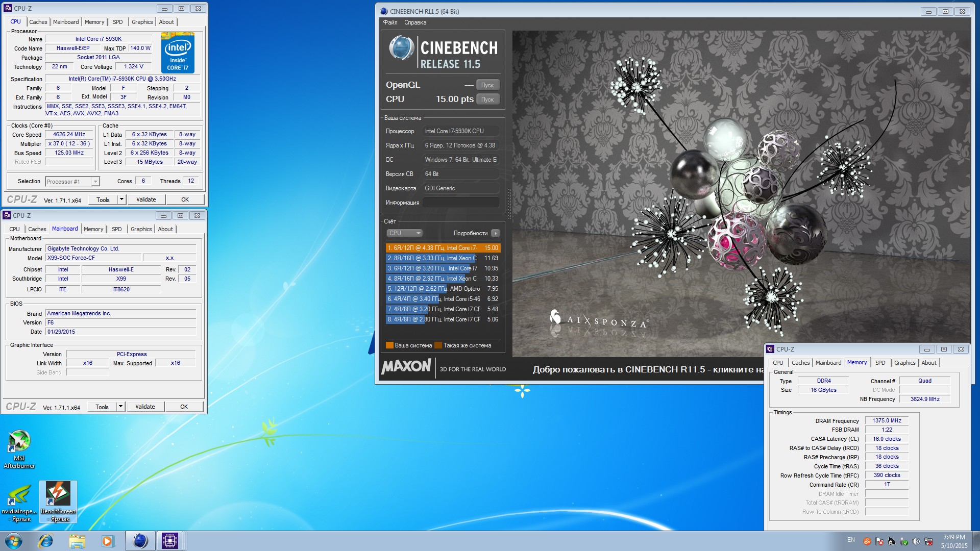980x551 pixels.
Task: Click the CINEBENCH sphere logo
Action: [401, 48]
